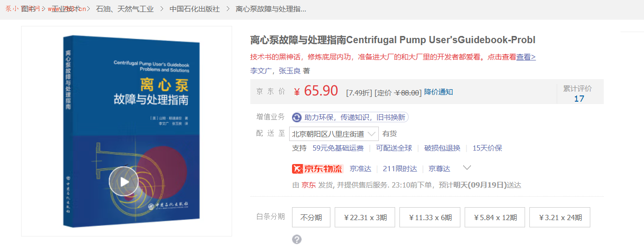
Task: Click the JD Logistics logo
Action: (x=317, y=168)
